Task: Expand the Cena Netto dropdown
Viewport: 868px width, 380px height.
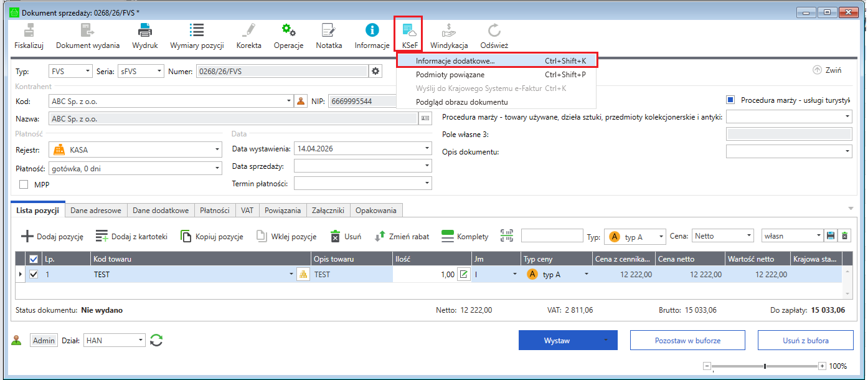Action: pyautogui.click(x=748, y=236)
